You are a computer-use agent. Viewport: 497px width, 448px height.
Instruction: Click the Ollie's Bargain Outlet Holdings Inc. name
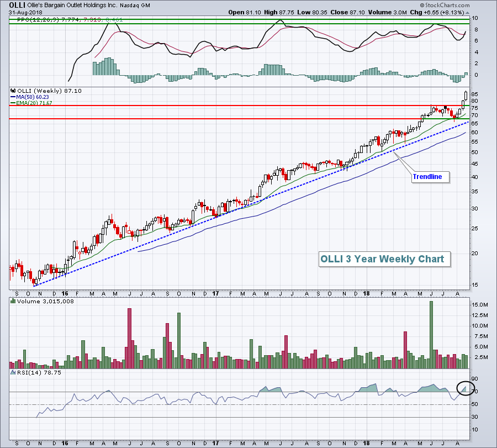[x=72, y=6]
